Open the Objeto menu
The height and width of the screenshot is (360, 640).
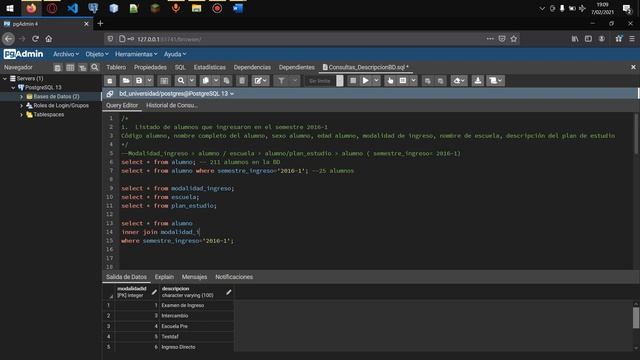click(97, 54)
